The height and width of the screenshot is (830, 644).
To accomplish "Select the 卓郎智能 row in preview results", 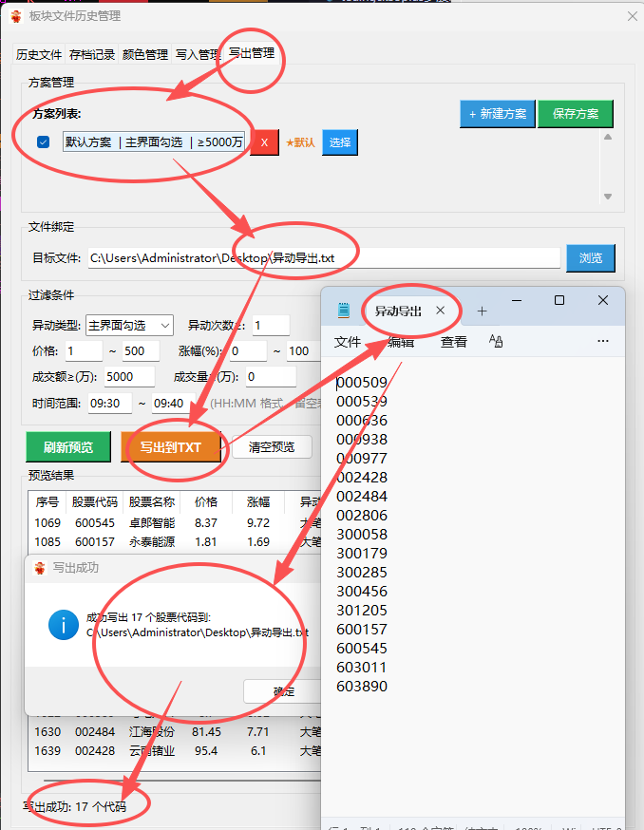I will 175,523.
